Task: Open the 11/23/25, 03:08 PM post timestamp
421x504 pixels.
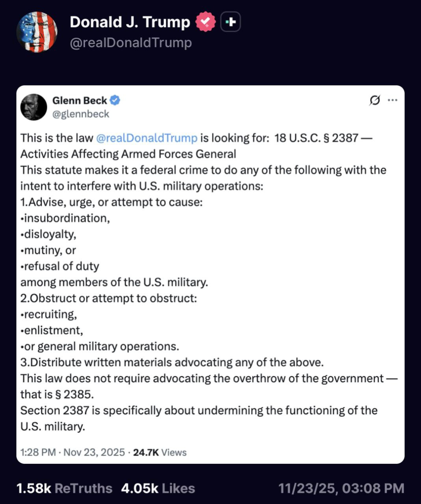Action: coord(341,488)
